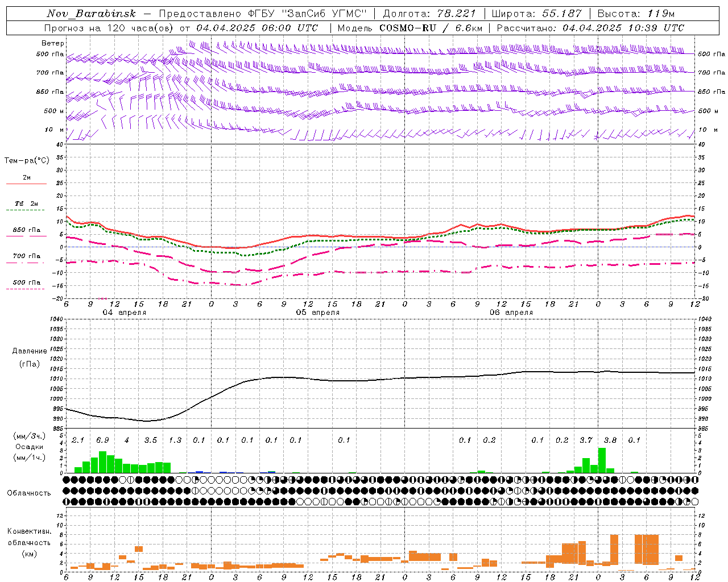The height and width of the screenshot is (582, 728).
Task: Click the 3-hour precipitation value "6.9"
Action: coord(102,440)
